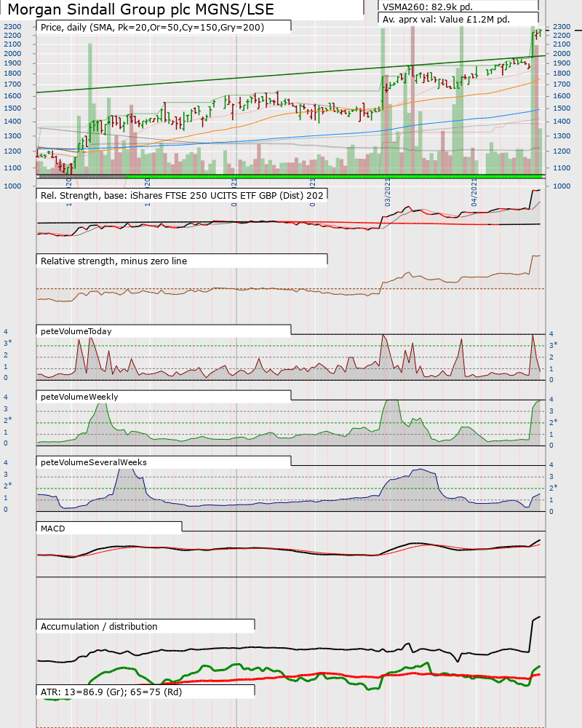Image resolution: width=582 pixels, height=728 pixels.
Task: Select the Price, daily SMA panel header
Action: [152, 28]
